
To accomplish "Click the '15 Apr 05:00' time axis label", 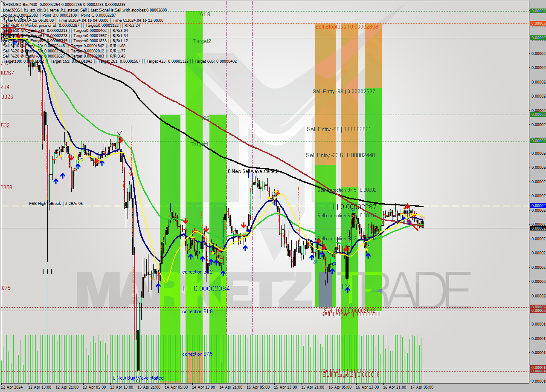I will tap(258, 387).
